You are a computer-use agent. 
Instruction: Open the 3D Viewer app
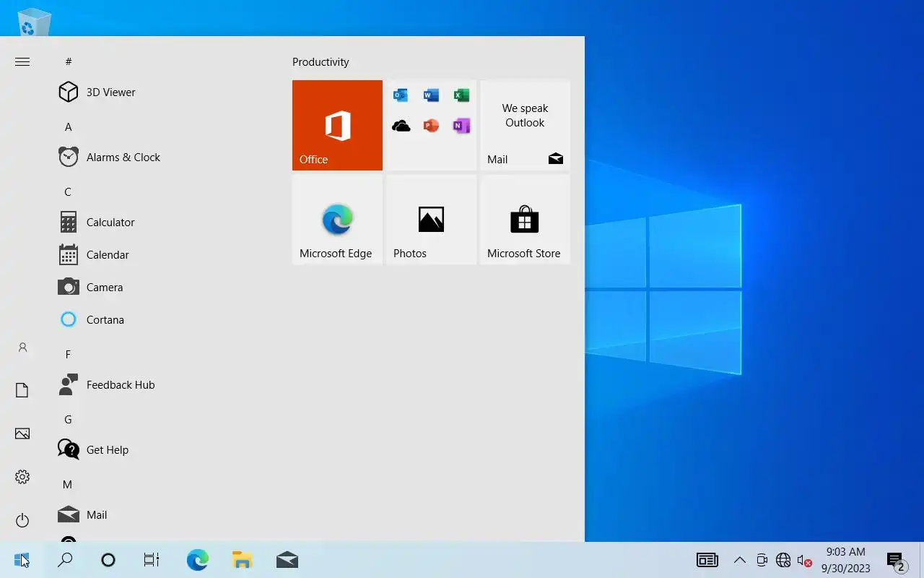pos(162,92)
